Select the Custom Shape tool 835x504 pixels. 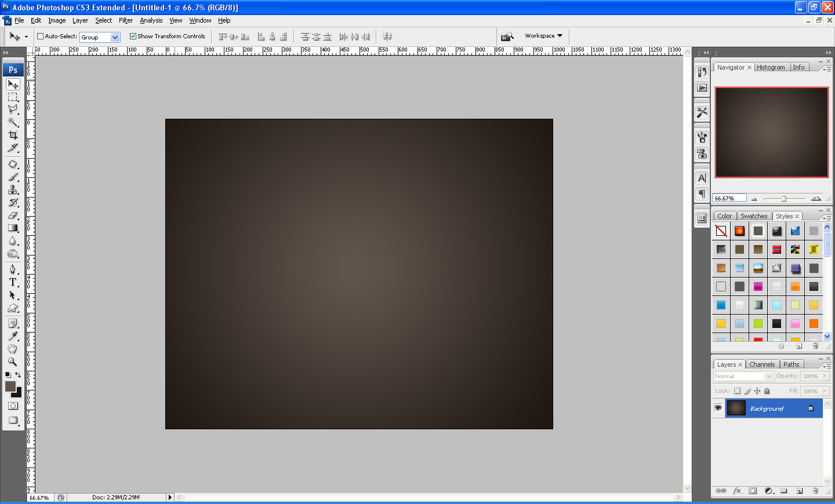13,308
